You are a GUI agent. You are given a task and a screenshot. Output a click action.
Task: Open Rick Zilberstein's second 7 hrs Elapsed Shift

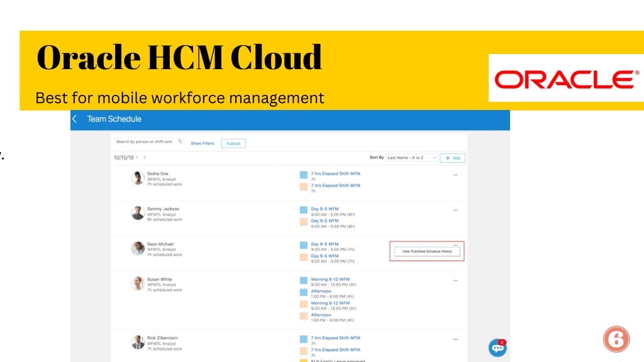pos(335,349)
